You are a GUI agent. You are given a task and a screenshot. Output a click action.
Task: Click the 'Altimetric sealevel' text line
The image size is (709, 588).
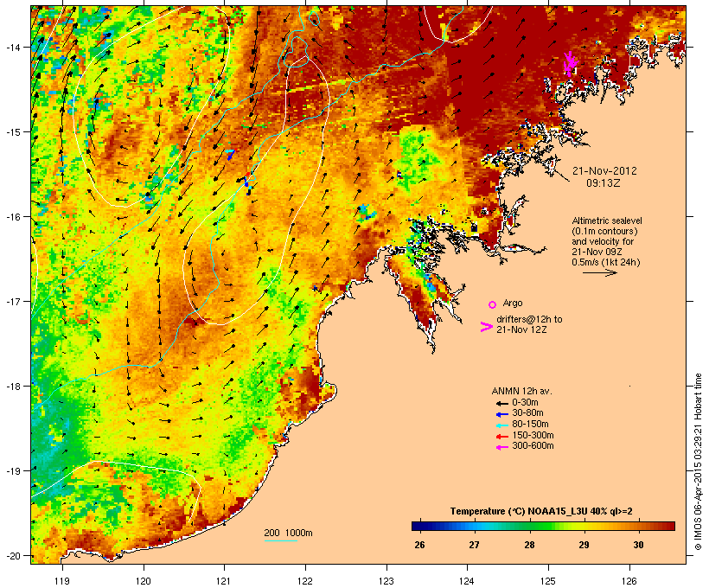tap(607, 220)
